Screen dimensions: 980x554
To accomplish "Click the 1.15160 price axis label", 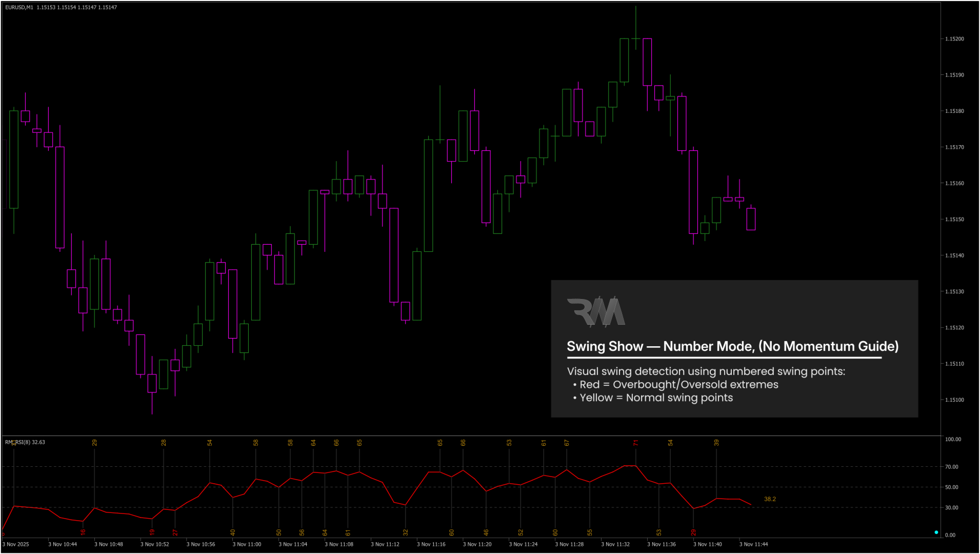I will 954,183.
